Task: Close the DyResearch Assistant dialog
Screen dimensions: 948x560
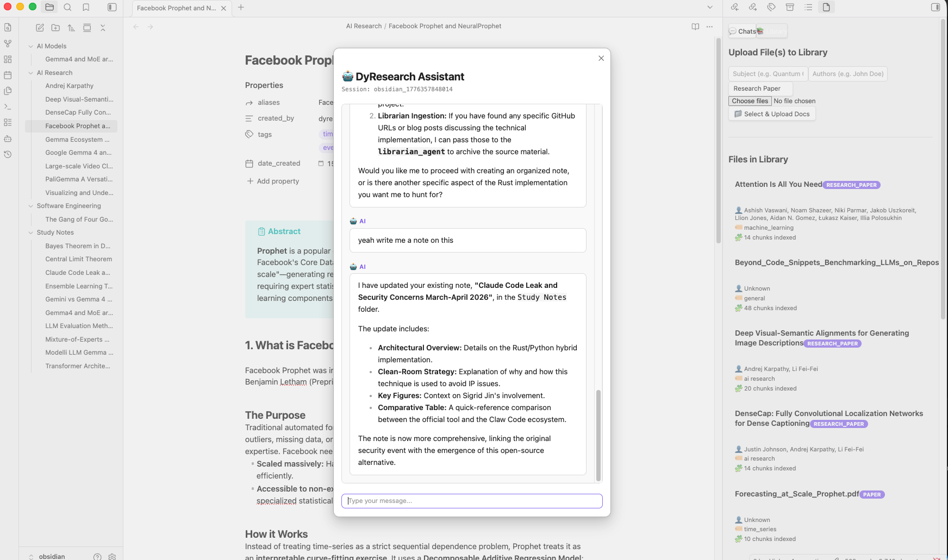Action: click(x=601, y=58)
